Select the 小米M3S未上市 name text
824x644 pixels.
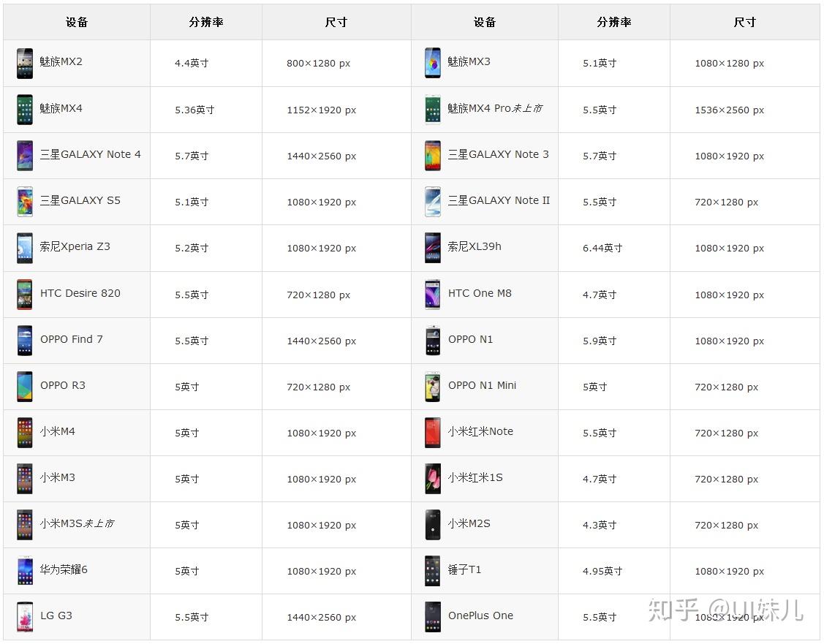77,523
